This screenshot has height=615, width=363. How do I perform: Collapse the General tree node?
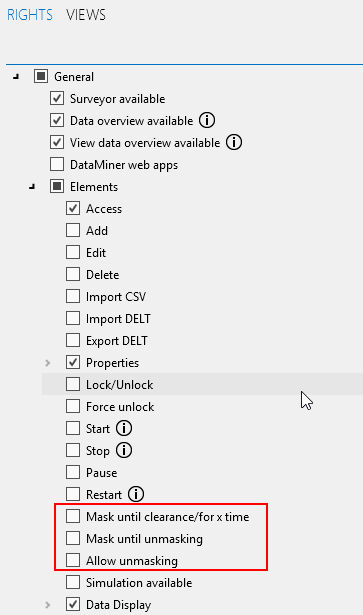click(16, 77)
